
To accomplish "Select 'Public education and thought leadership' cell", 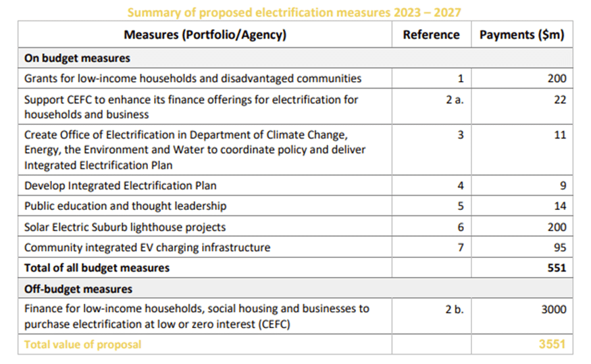I will pyautogui.click(x=125, y=206).
